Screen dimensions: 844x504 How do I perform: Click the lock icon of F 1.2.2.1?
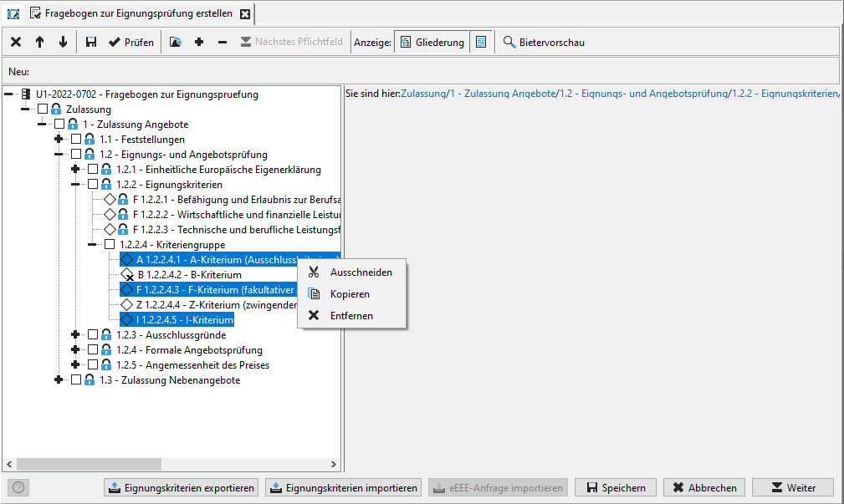(123, 200)
